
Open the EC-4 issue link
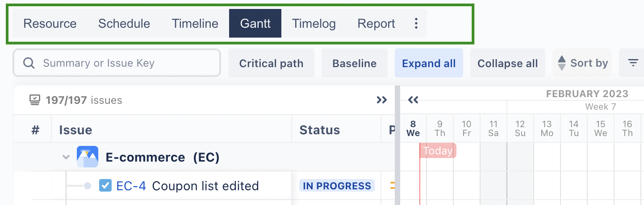(x=131, y=185)
